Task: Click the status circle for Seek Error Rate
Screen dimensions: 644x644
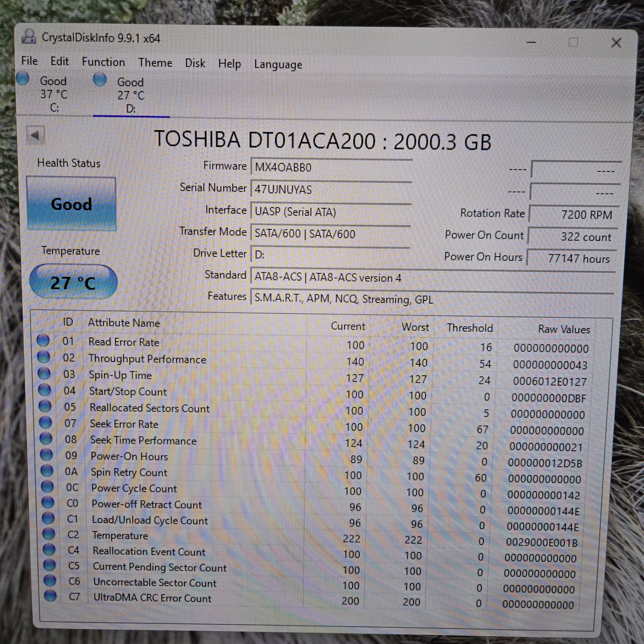Action: coord(46,423)
